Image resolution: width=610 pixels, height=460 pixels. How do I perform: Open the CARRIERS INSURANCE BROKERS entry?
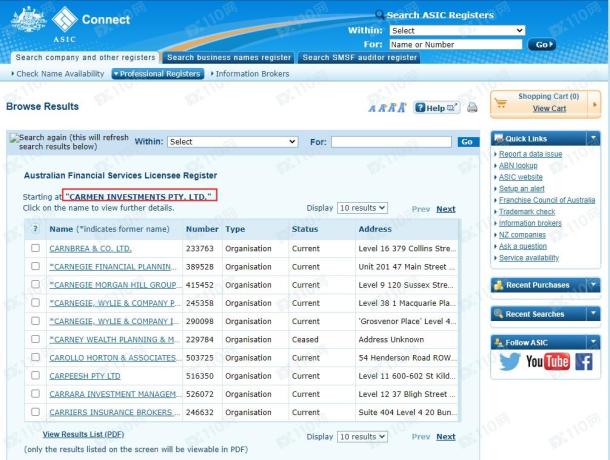pyautogui.click(x=114, y=412)
